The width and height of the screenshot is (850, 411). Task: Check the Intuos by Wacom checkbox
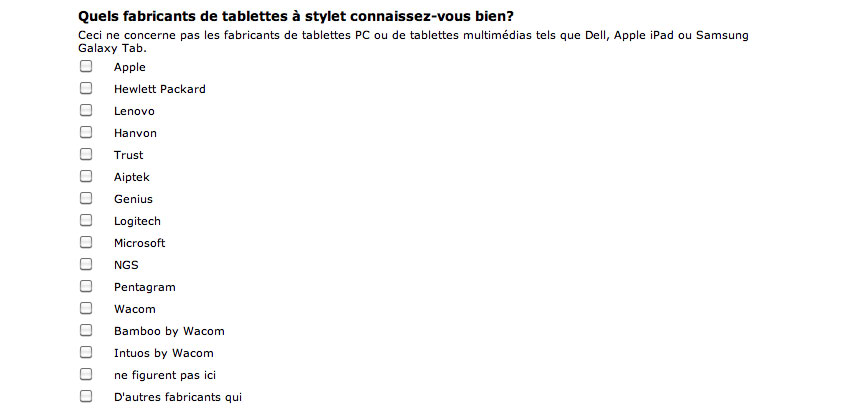click(x=86, y=352)
